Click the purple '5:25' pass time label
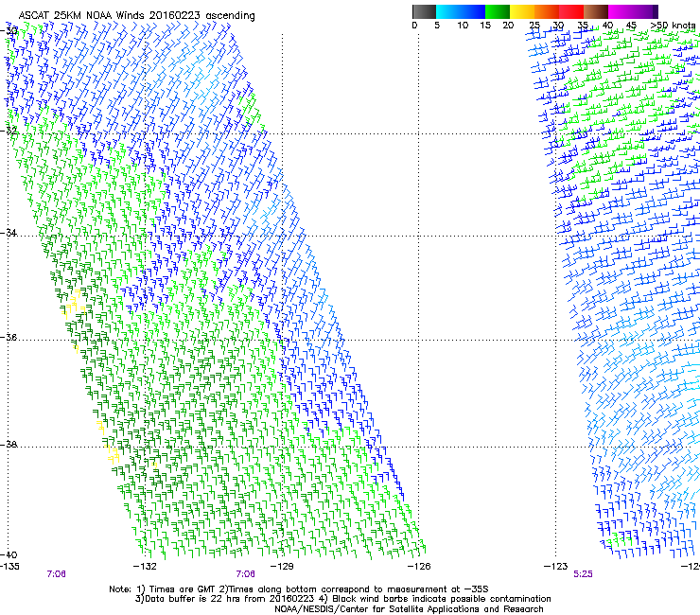This screenshot has width=700, height=615. tap(583, 574)
